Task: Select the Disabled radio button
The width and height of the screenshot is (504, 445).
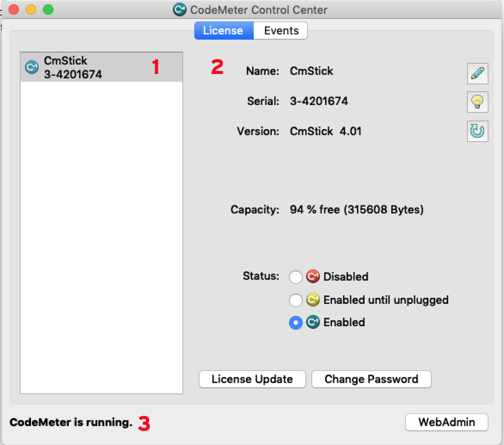Action: coord(296,277)
